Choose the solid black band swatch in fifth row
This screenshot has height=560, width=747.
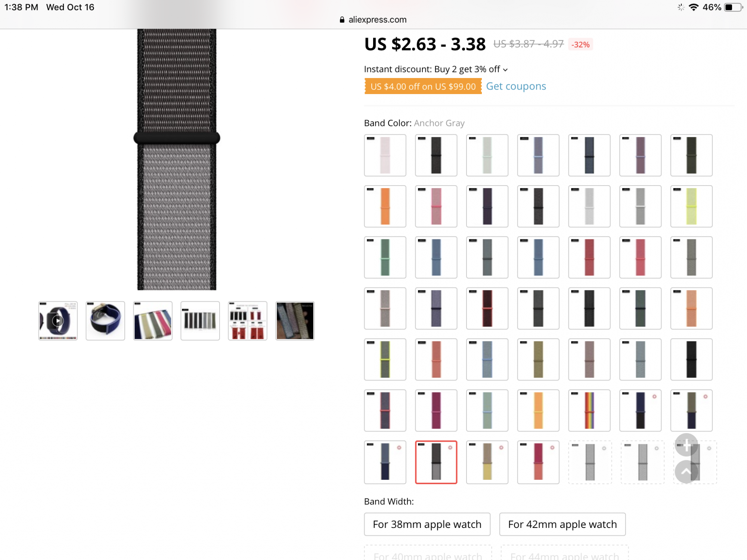tap(691, 359)
